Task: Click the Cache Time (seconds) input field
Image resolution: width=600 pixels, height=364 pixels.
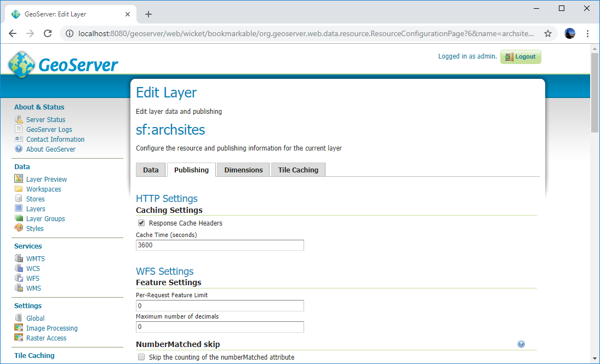Action: pyautogui.click(x=220, y=245)
